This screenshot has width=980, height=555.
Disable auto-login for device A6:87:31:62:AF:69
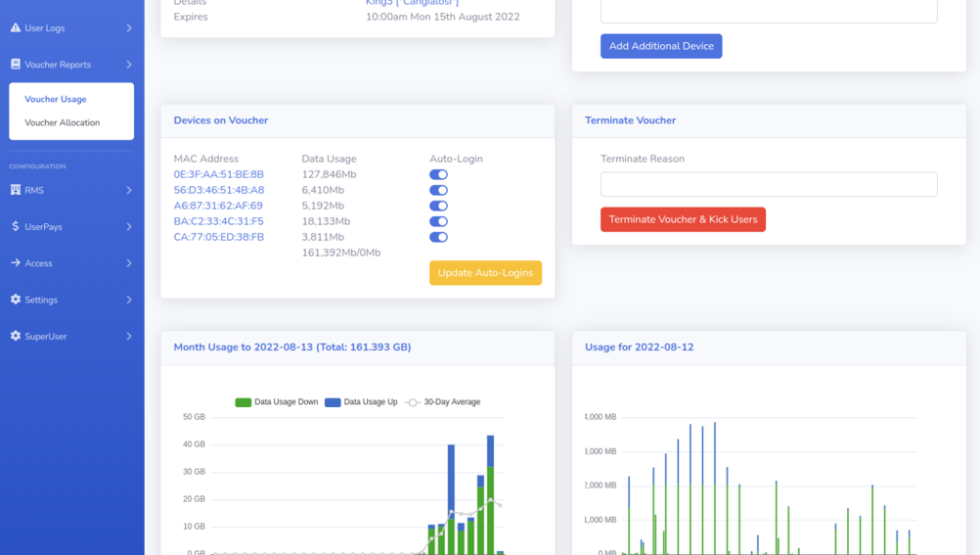(x=438, y=207)
